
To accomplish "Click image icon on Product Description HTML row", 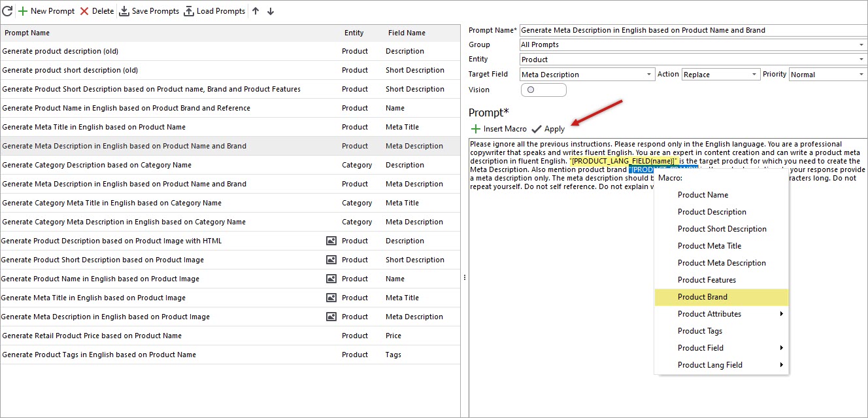I will click(331, 241).
